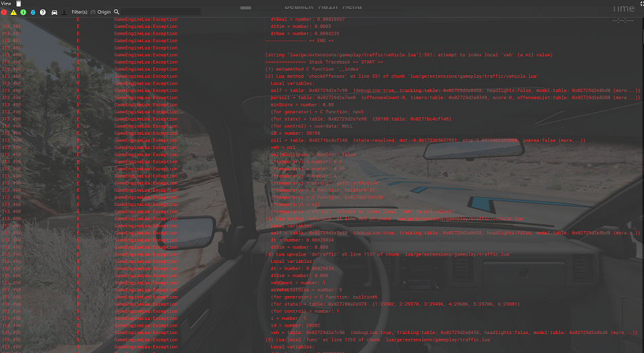This screenshot has height=353, width=644.
Task: Toggle the green info filter icon
Action: (x=24, y=12)
